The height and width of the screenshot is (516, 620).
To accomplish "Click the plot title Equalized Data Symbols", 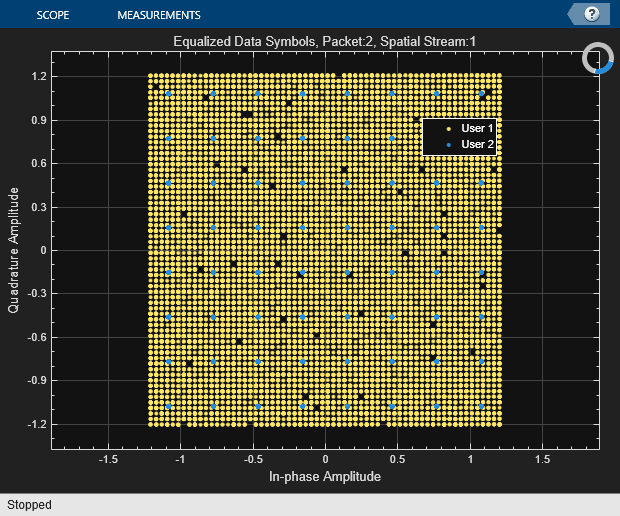I will (325, 41).
